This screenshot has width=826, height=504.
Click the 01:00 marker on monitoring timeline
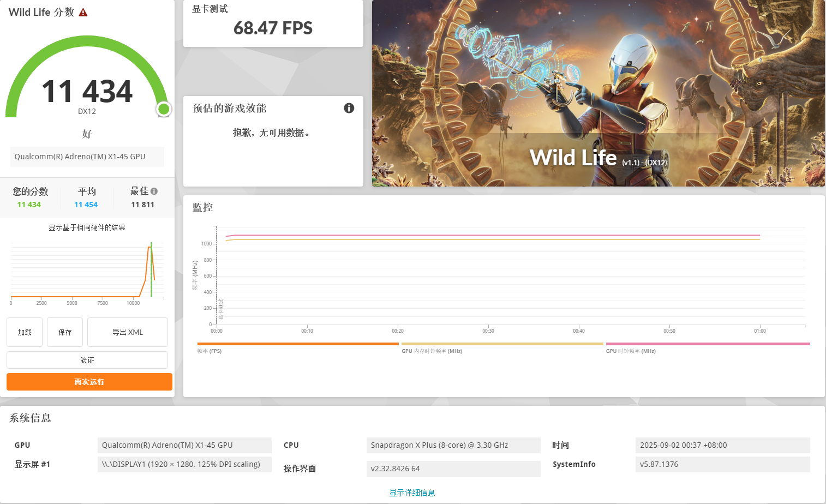point(760,331)
